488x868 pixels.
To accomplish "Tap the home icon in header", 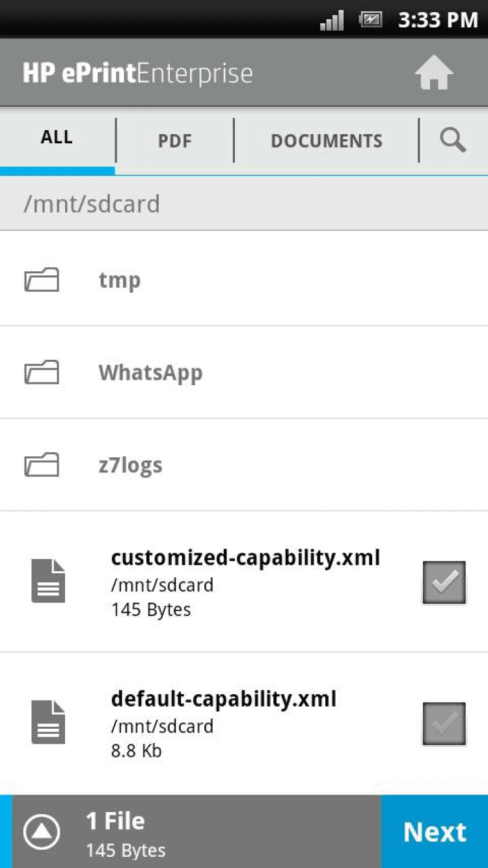I will (434, 73).
